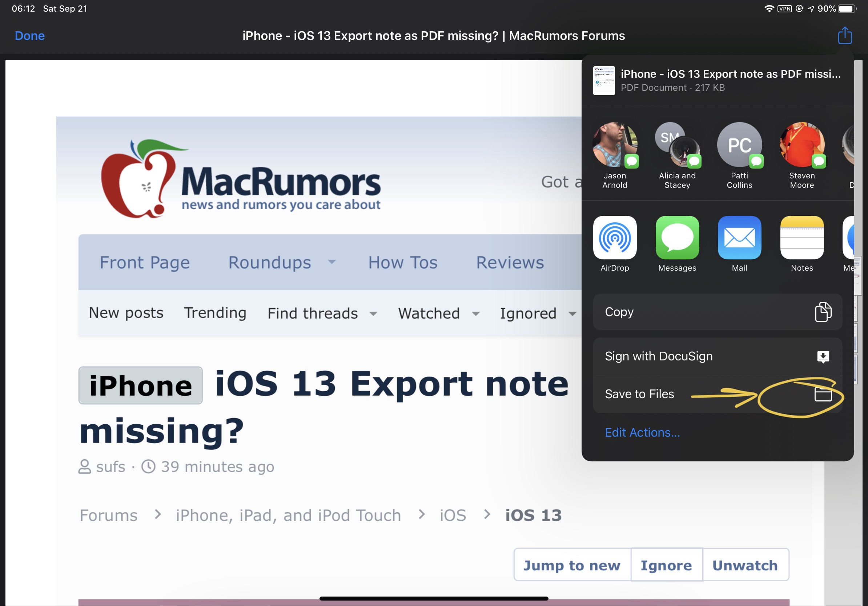Screen dimensions: 868x606
Task: Click the 39 minutes ago timestamp
Action: tap(217, 467)
